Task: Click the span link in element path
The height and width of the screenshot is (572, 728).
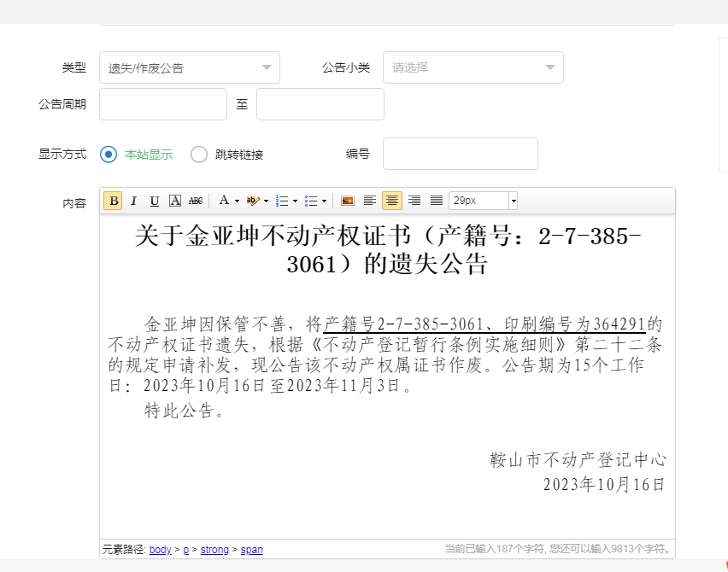Action: pyautogui.click(x=252, y=549)
